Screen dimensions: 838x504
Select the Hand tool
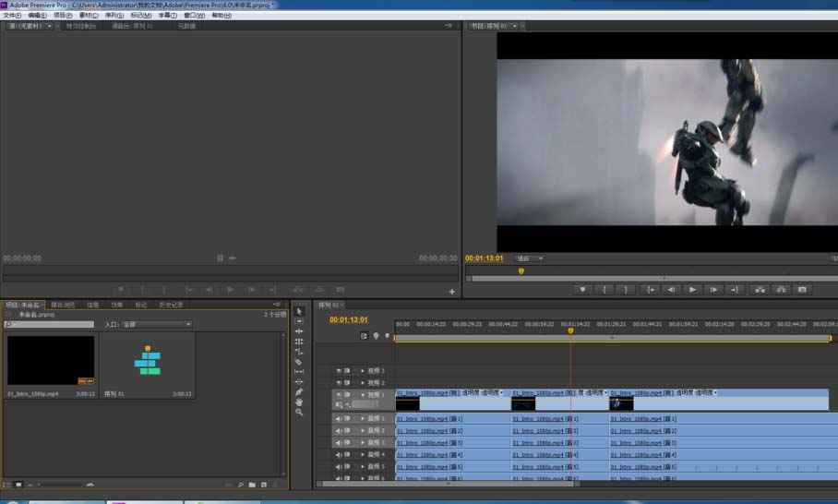pyautogui.click(x=299, y=402)
